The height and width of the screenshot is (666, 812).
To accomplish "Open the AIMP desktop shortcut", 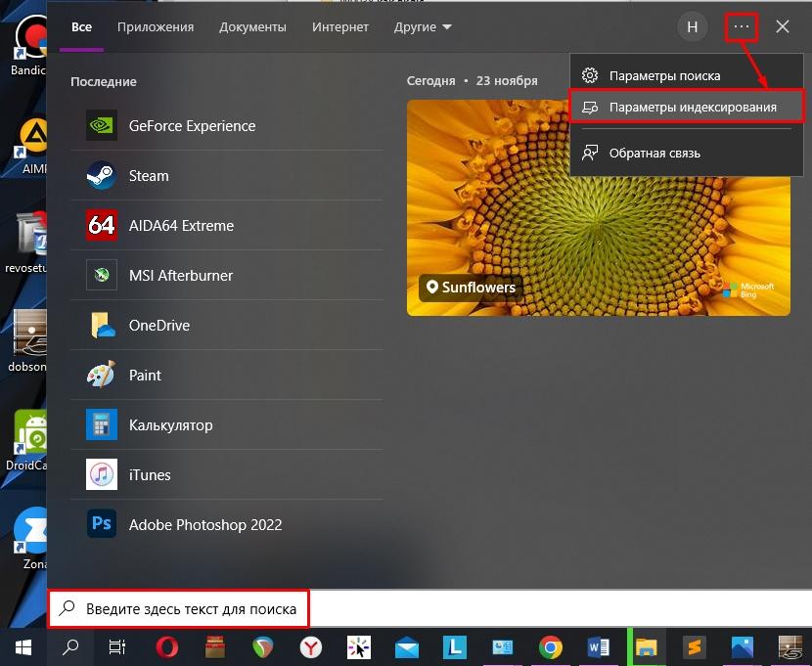I will click(32, 146).
